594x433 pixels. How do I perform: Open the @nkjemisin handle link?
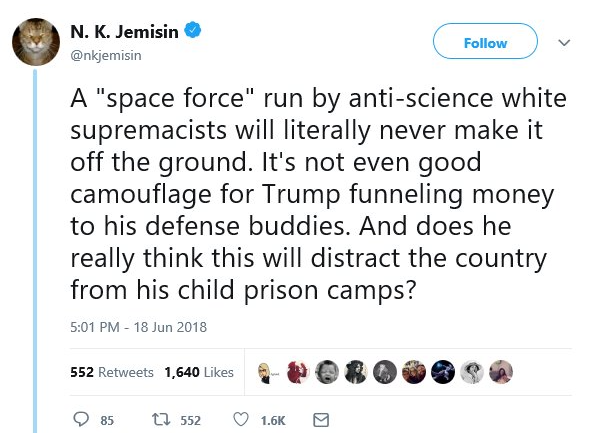tap(106, 56)
